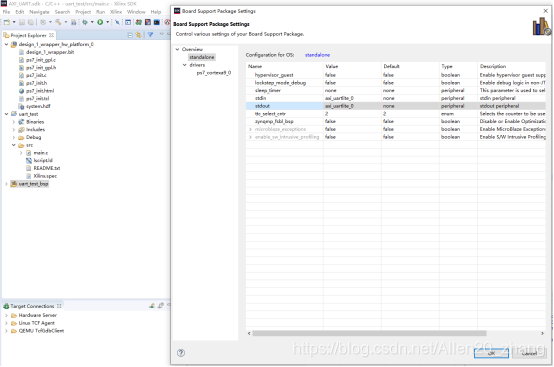The width and height of the screenshot is (554, 367).
Task: Expand the QEMU TcfGdbClient node
Action: [x=6, y=331]
